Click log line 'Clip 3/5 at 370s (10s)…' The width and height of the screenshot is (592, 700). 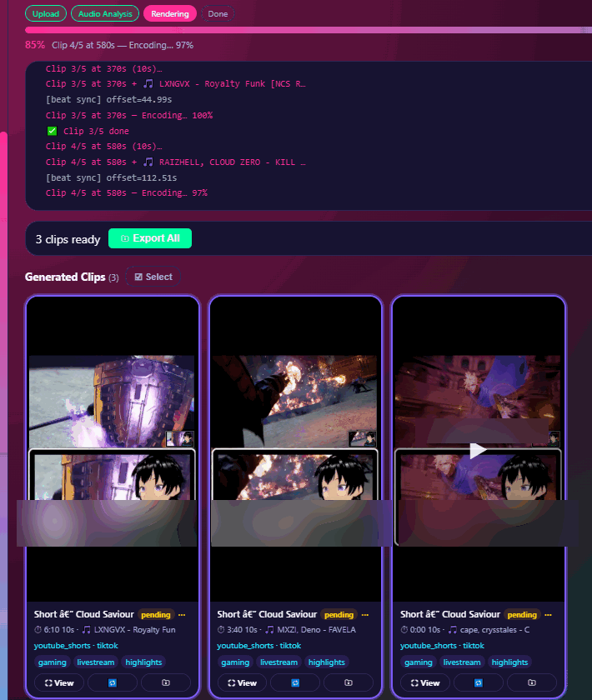tap(103, 68)
